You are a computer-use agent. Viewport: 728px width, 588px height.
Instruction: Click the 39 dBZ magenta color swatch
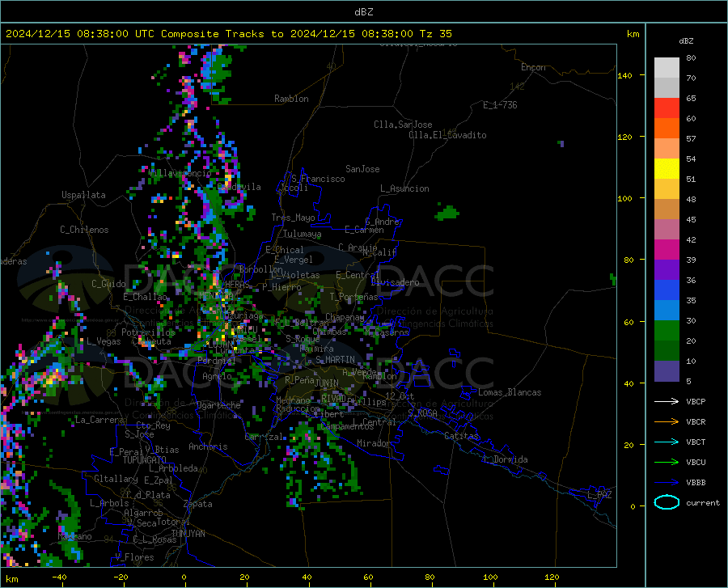tap(667, 250)
